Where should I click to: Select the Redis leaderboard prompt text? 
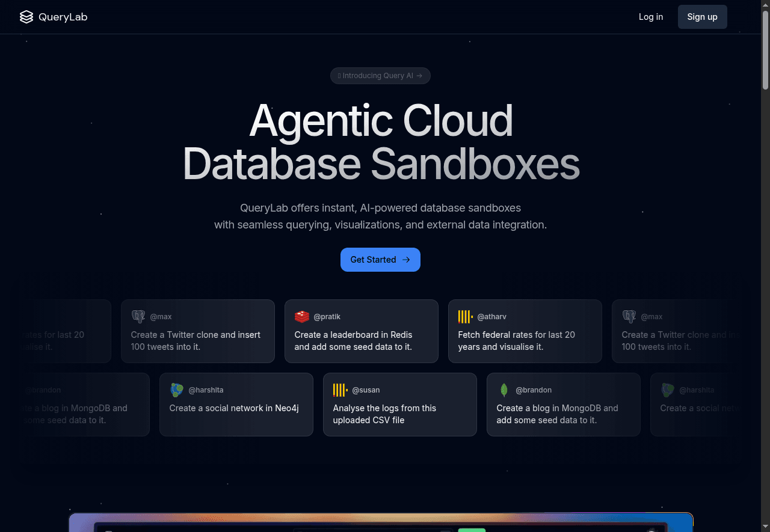[354, 341]
